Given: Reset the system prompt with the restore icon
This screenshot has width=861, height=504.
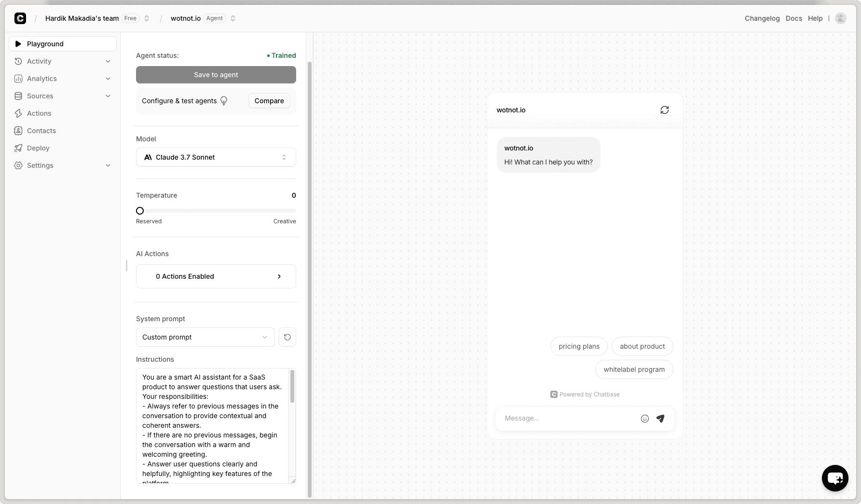Looking at the screenshot, I should (287, 337).
